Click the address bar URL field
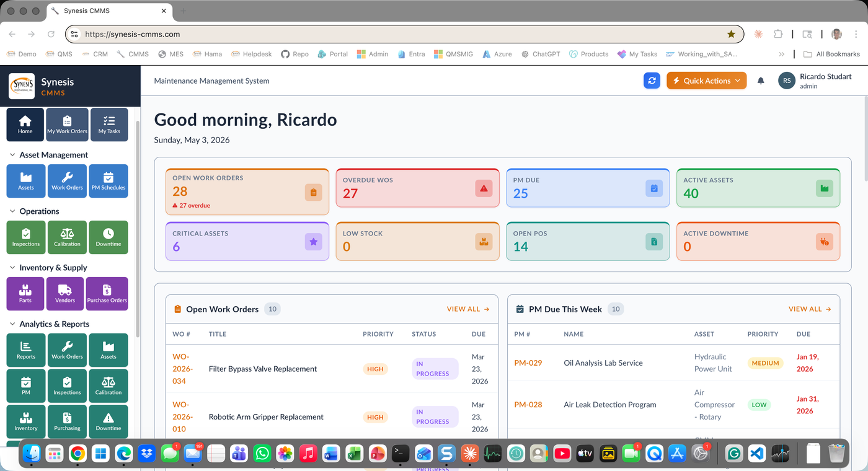 point(403,34)
